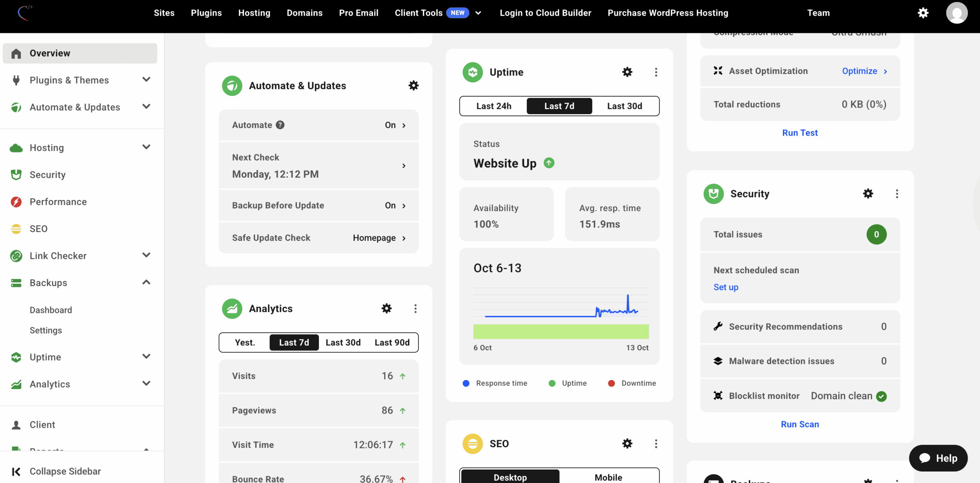Click global settings gear in top bar
Image resolution: width=980 pixels, height=483 pixels.
[x=923, y=13]
